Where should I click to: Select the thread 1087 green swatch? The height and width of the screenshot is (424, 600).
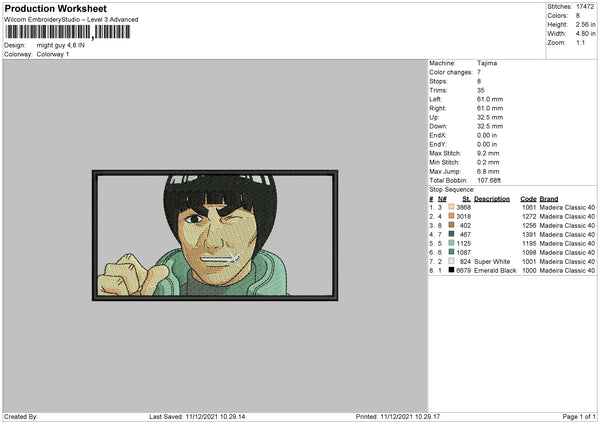451,252
